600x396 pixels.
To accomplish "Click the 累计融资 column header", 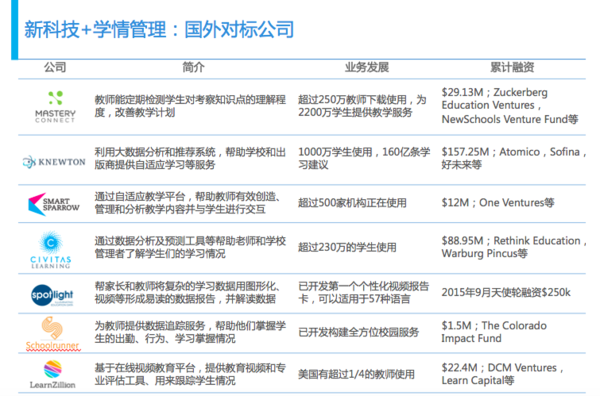I will pos(512,67).
